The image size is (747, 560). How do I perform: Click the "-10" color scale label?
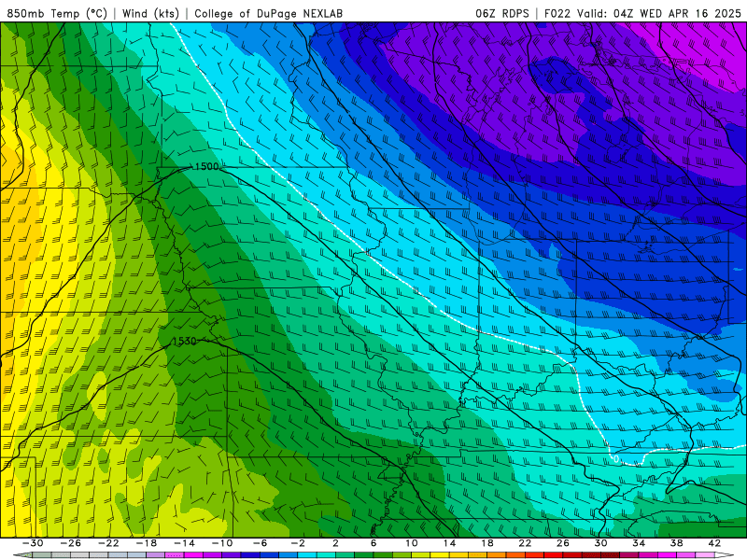pos(222,543)
